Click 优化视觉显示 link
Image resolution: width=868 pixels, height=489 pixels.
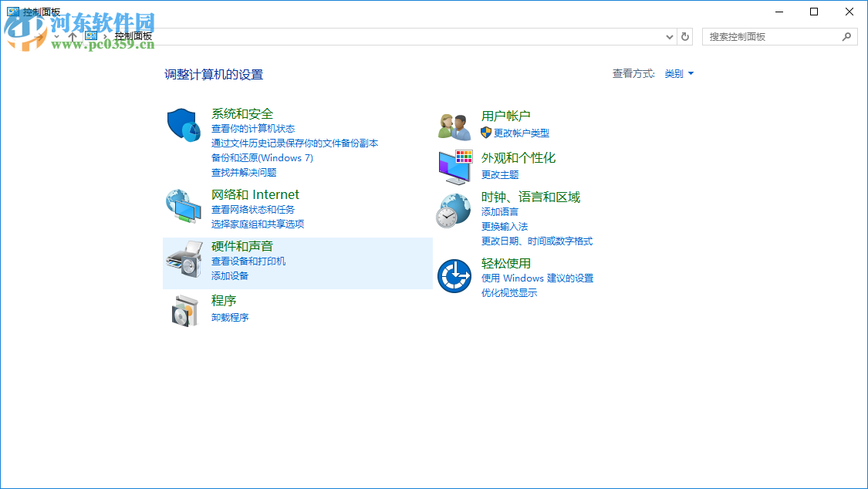pos(509,292)
